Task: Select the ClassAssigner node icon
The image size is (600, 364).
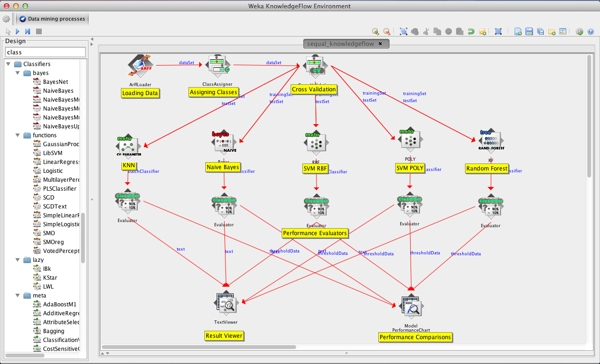Action: [218, 67]
